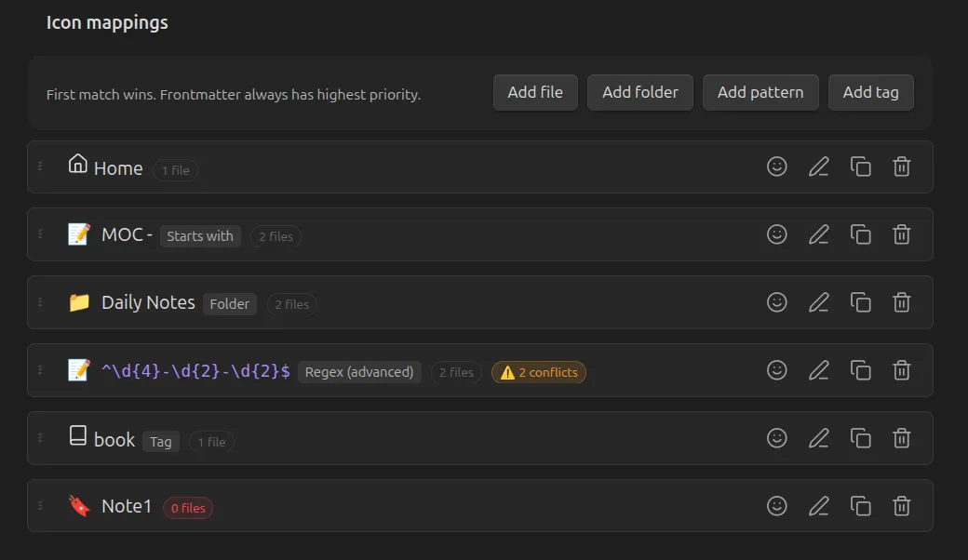
Task: Click the folder emoji beside Daily Notes
Action: pyautogui.click(x=79, y=302)
